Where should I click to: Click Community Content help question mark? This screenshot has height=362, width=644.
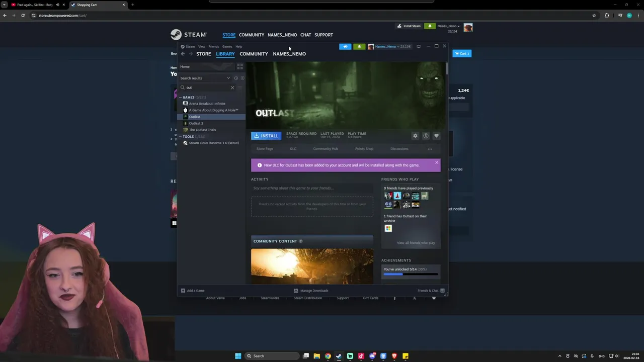(301, 241)
